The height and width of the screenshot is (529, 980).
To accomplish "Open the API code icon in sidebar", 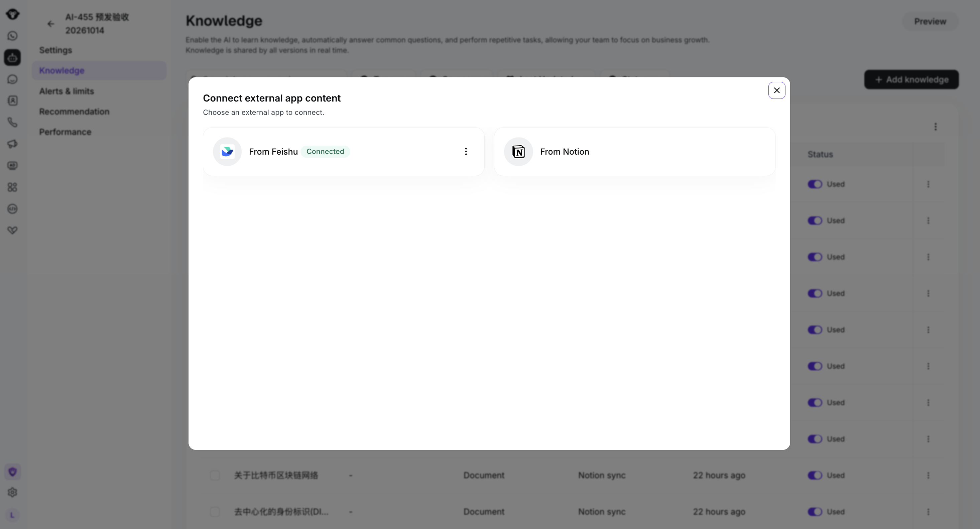I will pos(13,209).
